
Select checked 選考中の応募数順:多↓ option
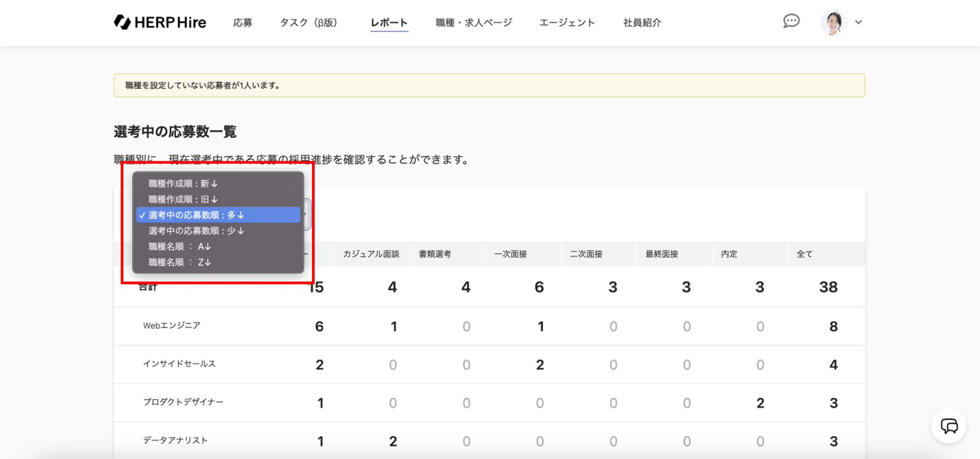tap(196, 215)
